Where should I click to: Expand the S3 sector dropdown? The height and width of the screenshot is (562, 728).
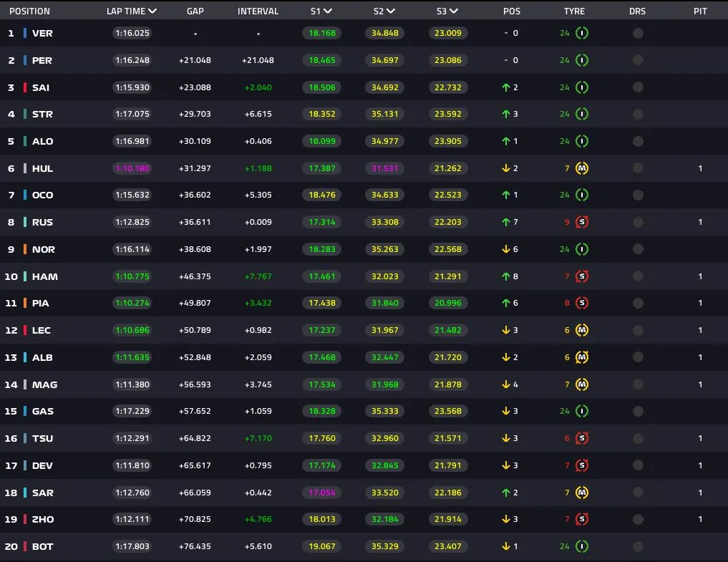point(452,11)
